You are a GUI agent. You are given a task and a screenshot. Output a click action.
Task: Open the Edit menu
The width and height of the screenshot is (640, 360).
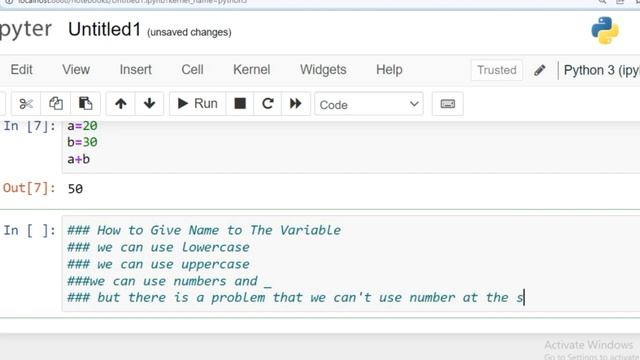[21, 70]
